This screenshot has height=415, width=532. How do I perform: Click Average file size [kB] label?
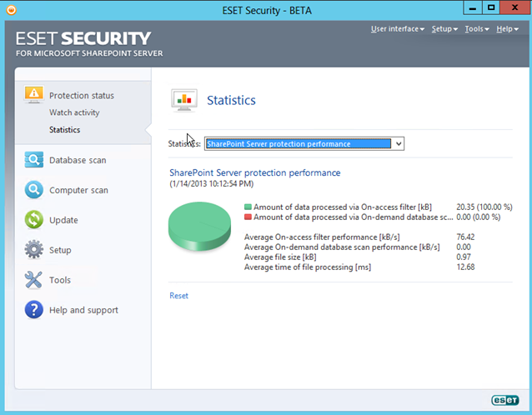(x=280, y=257)
